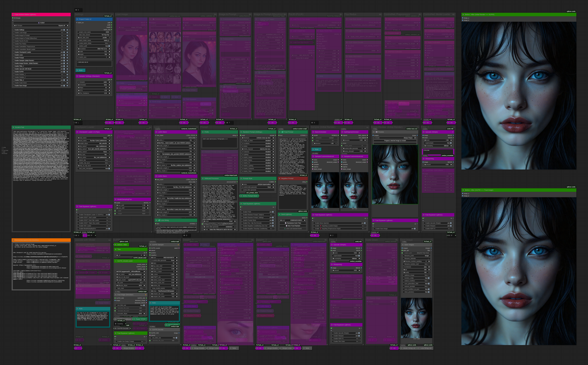Click the question mark icon on the Upscale (Simple) node
This screenshot has height=365, width=588.
(x=453, y=132)
